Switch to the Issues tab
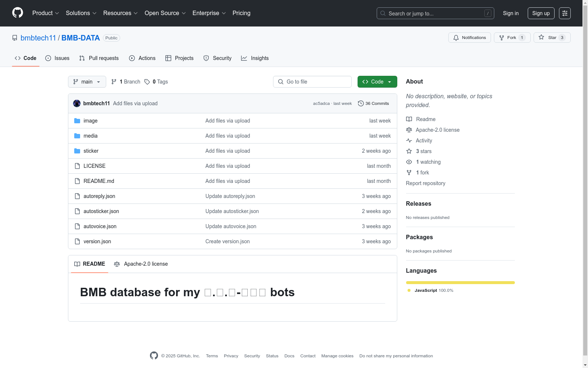The height and width of the screenshot is (368, 588). [x=57, y=58]
